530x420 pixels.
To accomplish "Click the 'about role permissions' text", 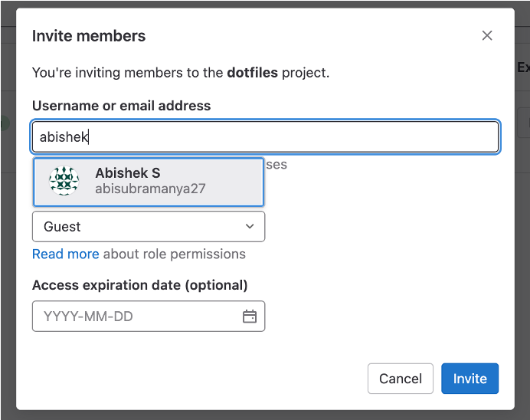I will tap(175, 254).
